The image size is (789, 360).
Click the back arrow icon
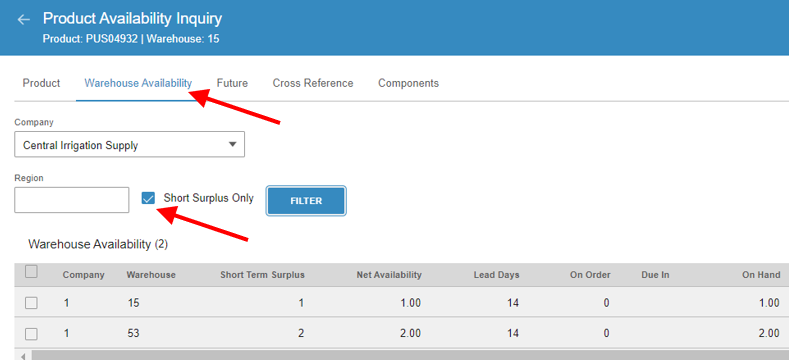24,20
